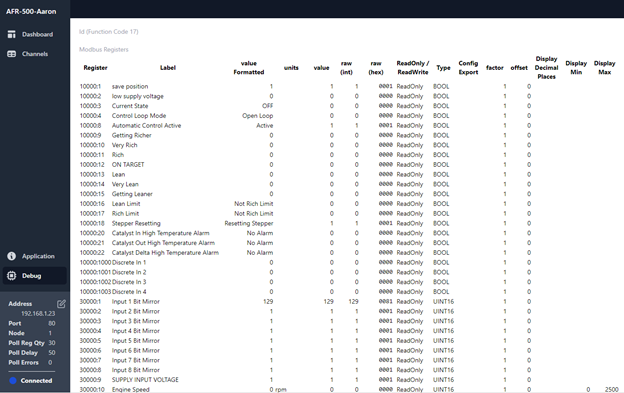624x393 pixels.
Task: Click the AFR-500-Aaron title
Action: 31,12
